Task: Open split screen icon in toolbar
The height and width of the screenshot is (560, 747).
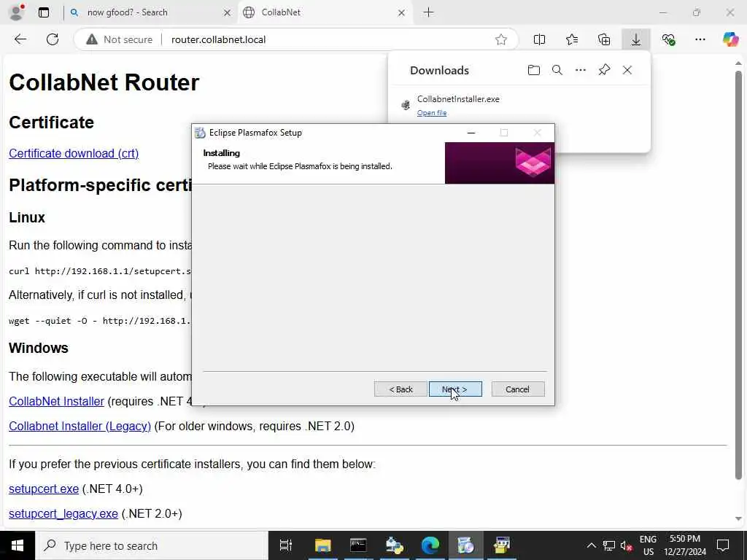Action: point(539,39)
